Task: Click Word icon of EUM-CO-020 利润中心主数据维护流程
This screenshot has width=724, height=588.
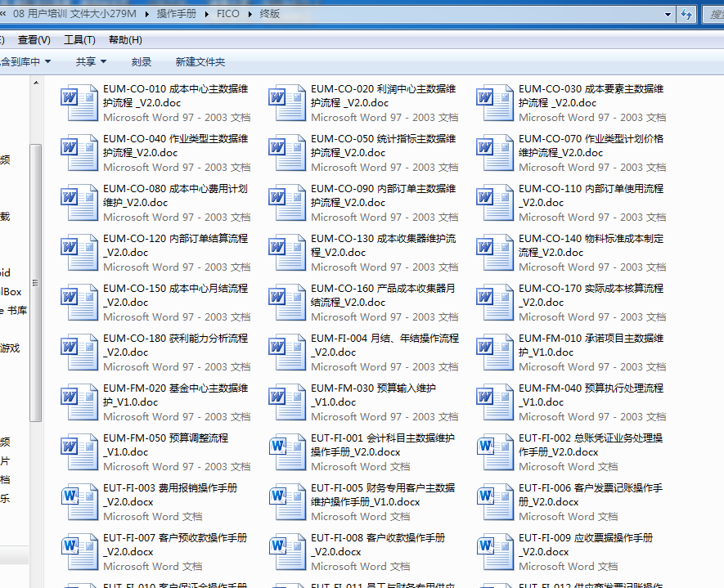Action: click(x=287, y=102)
